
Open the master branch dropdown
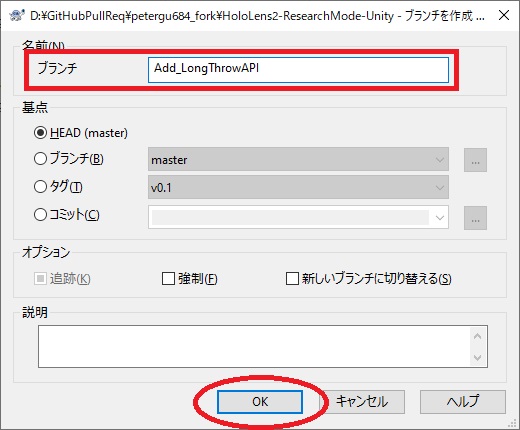(x=298, y=159)
